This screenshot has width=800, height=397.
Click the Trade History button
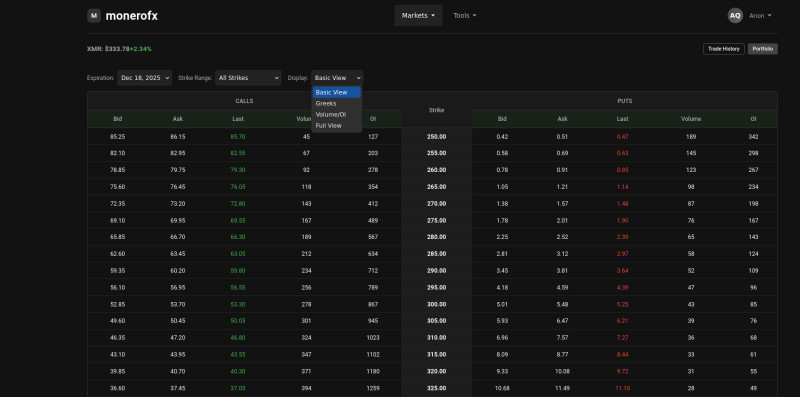click(723, 49)
